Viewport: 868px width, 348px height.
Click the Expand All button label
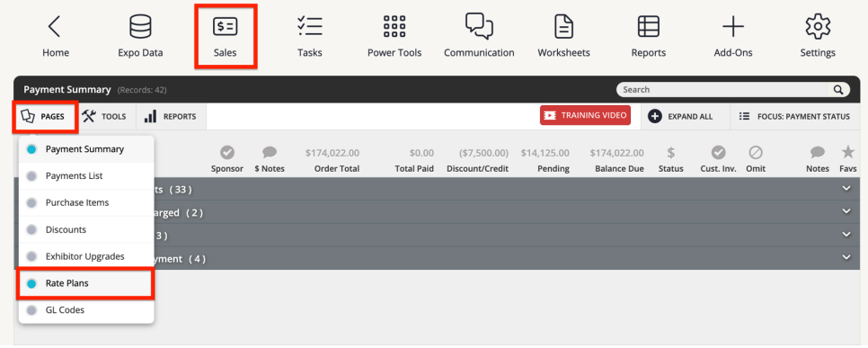click(690, 117)
